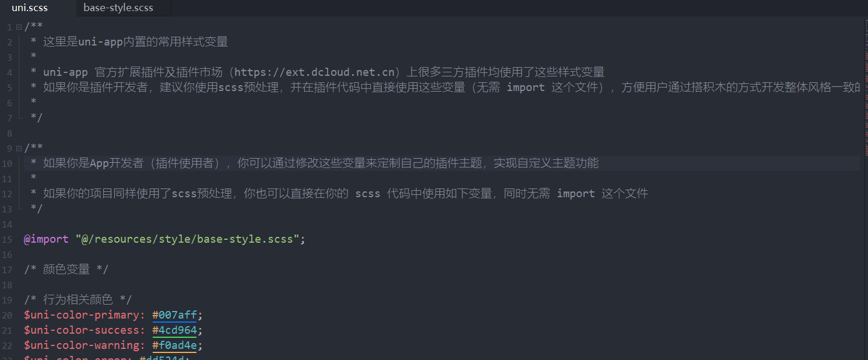Collapse the comment block starting at line 9

pos(19,148)
